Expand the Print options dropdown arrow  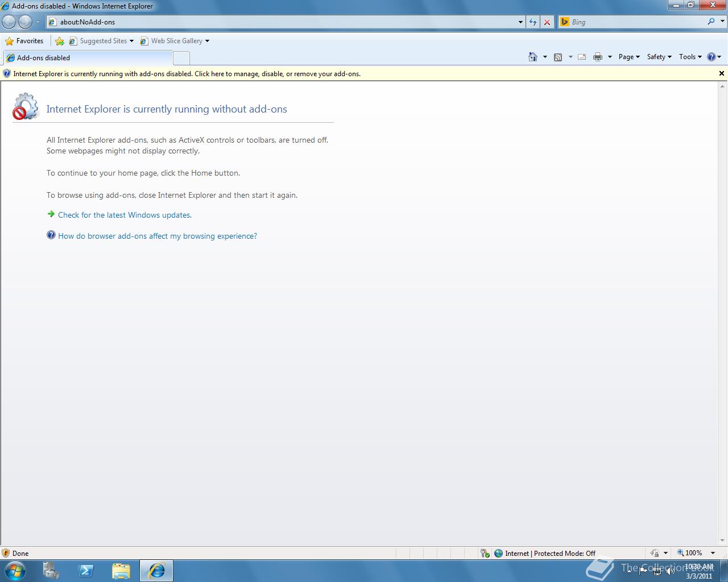pos(610,57)
